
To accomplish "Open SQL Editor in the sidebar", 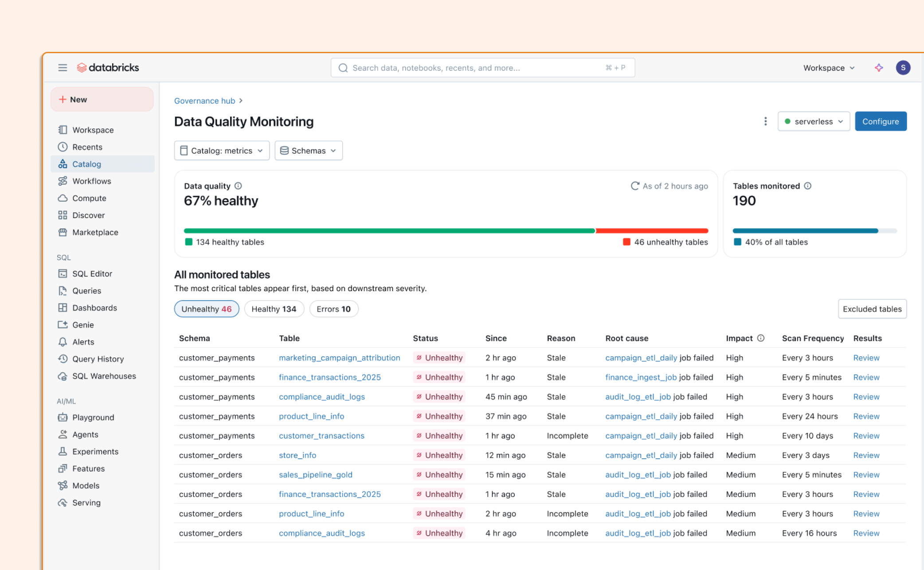I will [92, 274].
